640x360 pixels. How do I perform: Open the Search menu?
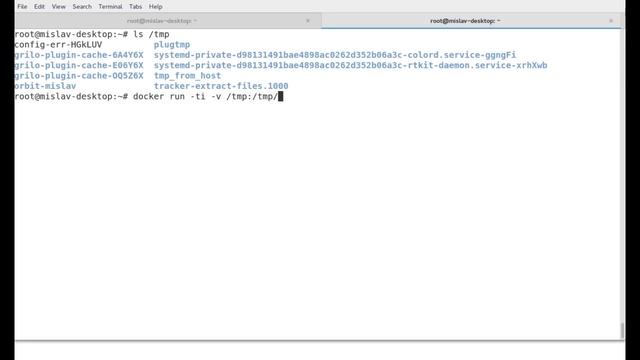tap(82, 7)
